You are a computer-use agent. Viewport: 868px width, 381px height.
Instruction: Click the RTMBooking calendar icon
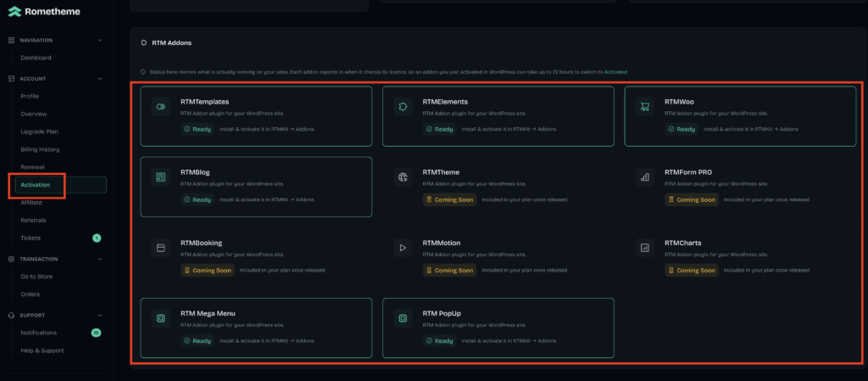161,248
